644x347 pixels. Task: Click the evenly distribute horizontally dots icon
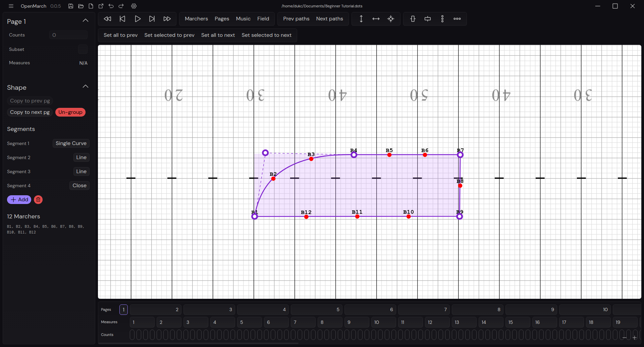[x=457, y=19]
